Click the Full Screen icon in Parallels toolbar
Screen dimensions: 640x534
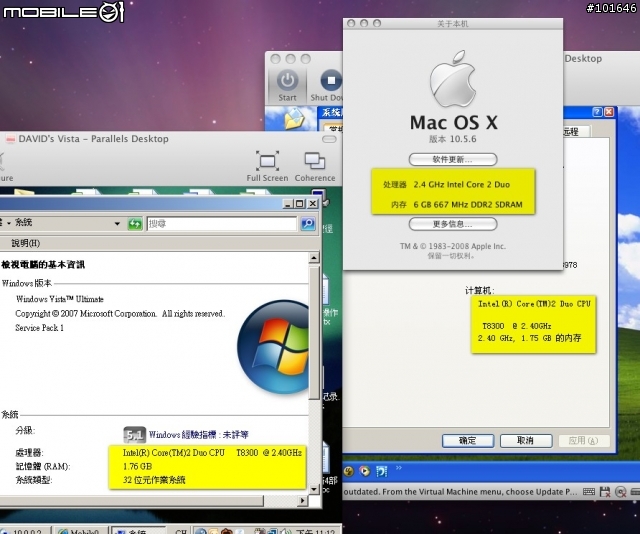[267, 161]
